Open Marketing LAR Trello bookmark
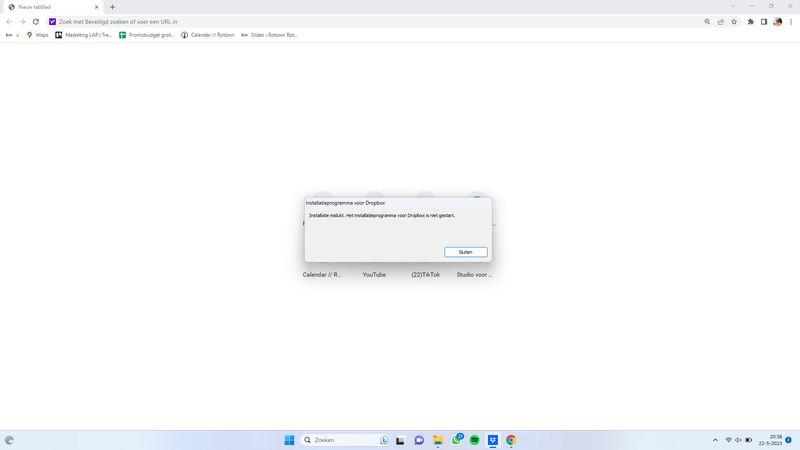This screenshot has width=800, height=450. pos(84,35)
